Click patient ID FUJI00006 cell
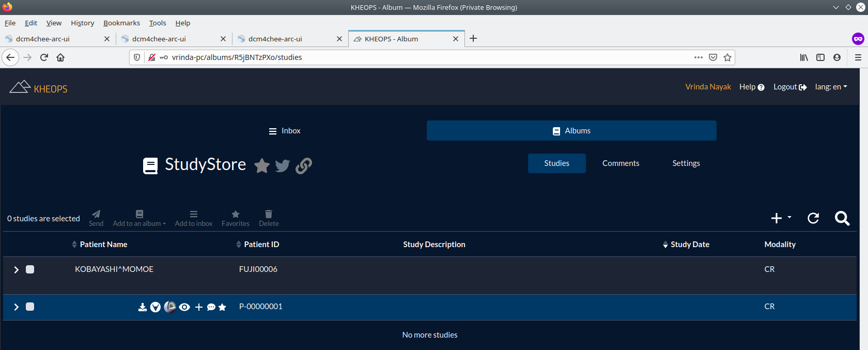The image size is (868, 350). click(x=258, y=269)
